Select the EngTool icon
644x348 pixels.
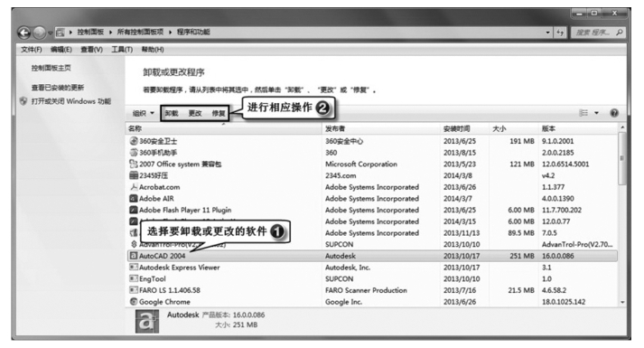134,278
